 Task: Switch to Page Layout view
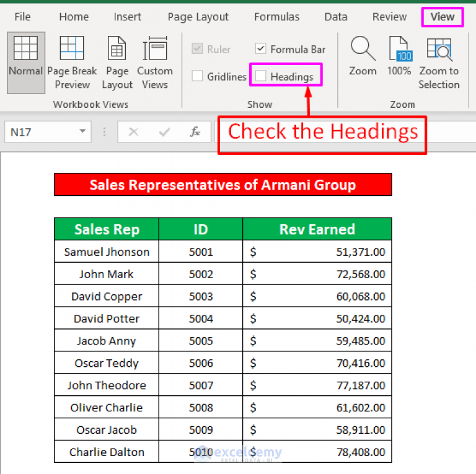(117, 63)
